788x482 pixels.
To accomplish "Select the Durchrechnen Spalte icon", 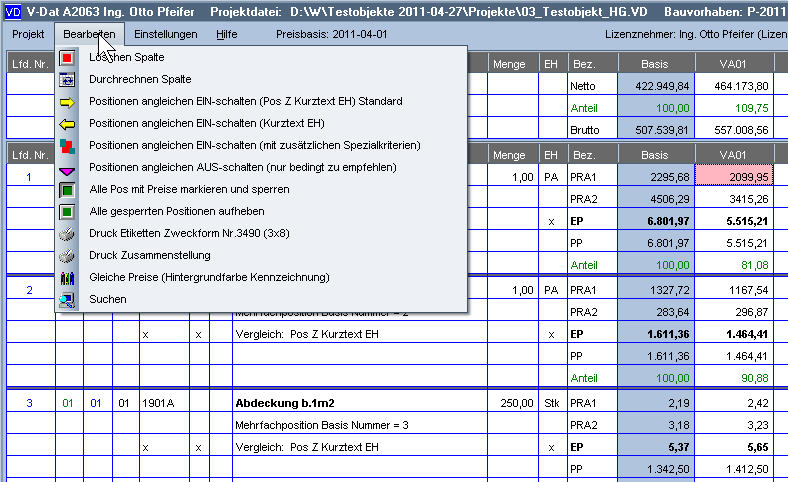I will pyautogui.click(x=68, y=79).
